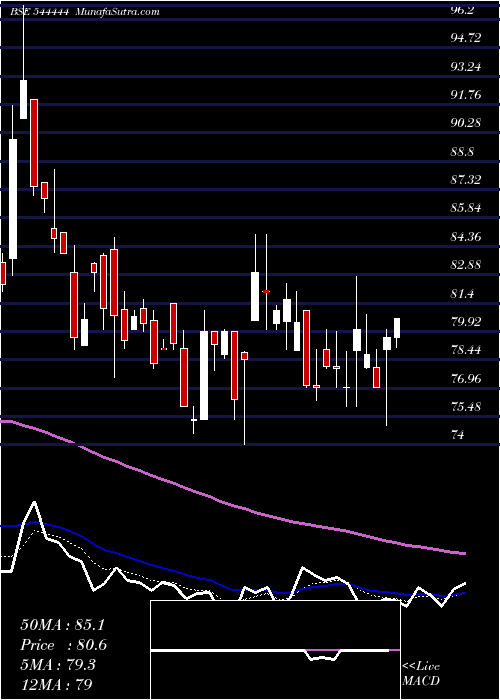Click the 88.8 price axis label
The image size is (500, 700).
pos(462,152)
